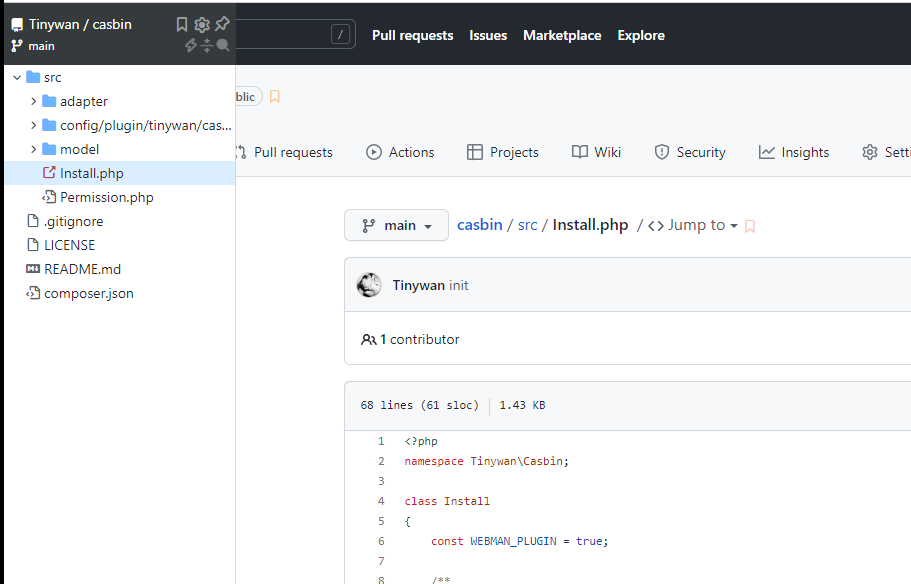This screenshot has width=911, height=584.
Task: Open bookmarks from the sidebar header bookmark icon
Action: 182,24
